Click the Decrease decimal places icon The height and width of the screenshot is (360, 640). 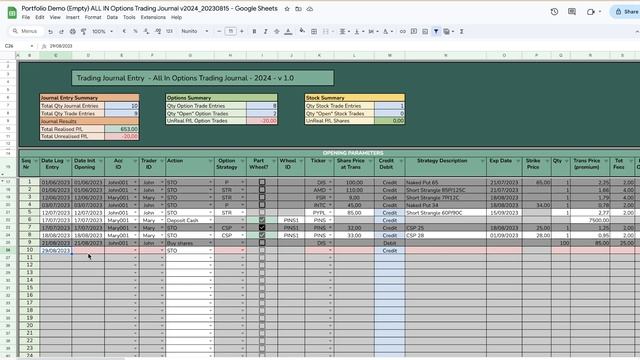[146, 31]
